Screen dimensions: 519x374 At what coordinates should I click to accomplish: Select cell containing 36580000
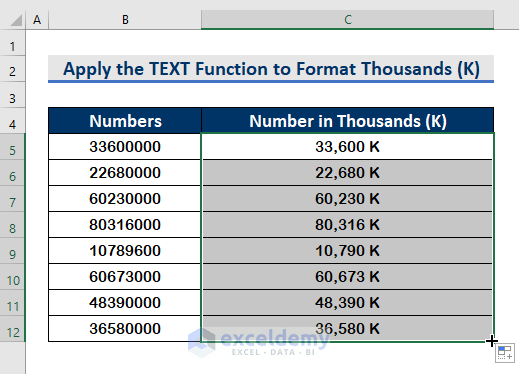click(125, 329)
